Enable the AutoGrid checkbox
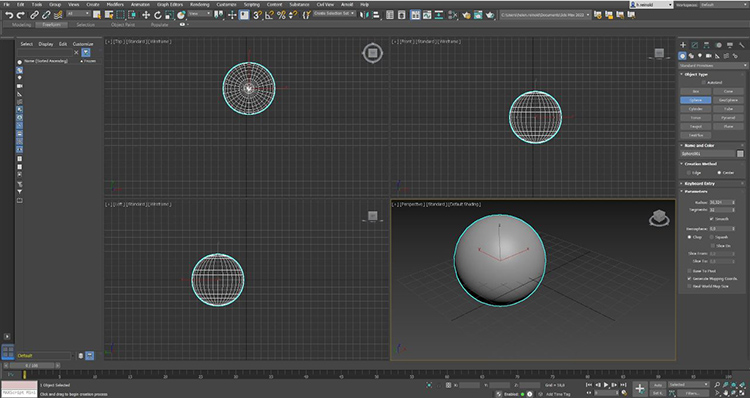The width and height of the screenshot is (750, 398). (x=704, y=82)
